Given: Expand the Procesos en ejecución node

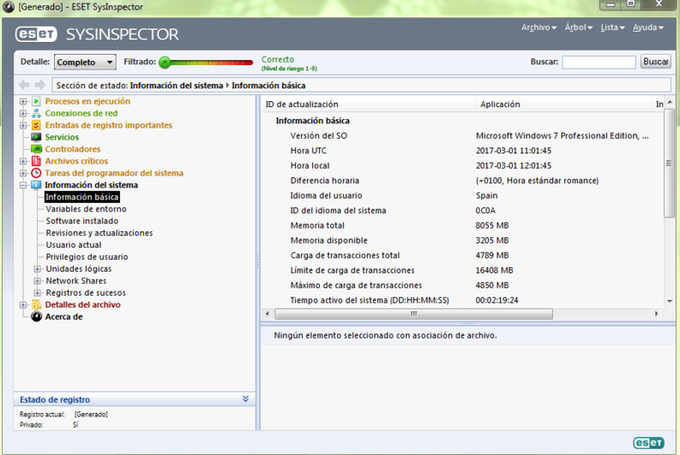Looking at the screenshot, I should click(x=23, y=101).
